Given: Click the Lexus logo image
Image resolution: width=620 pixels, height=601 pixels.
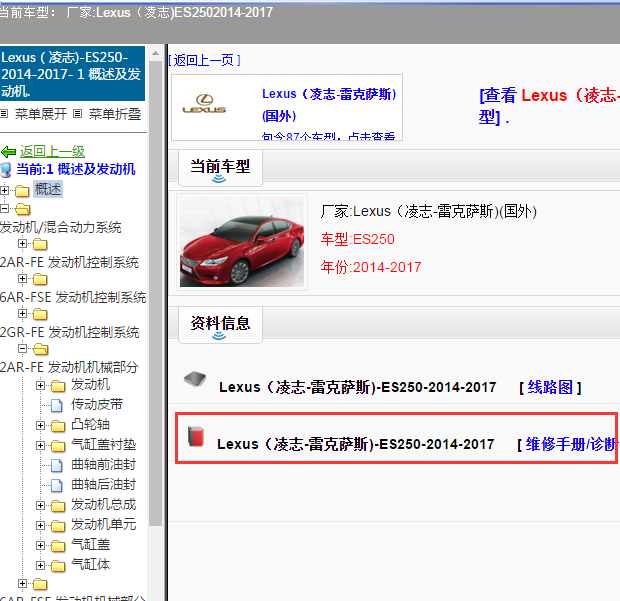Looking at the screenshot, I should [204, 104].
